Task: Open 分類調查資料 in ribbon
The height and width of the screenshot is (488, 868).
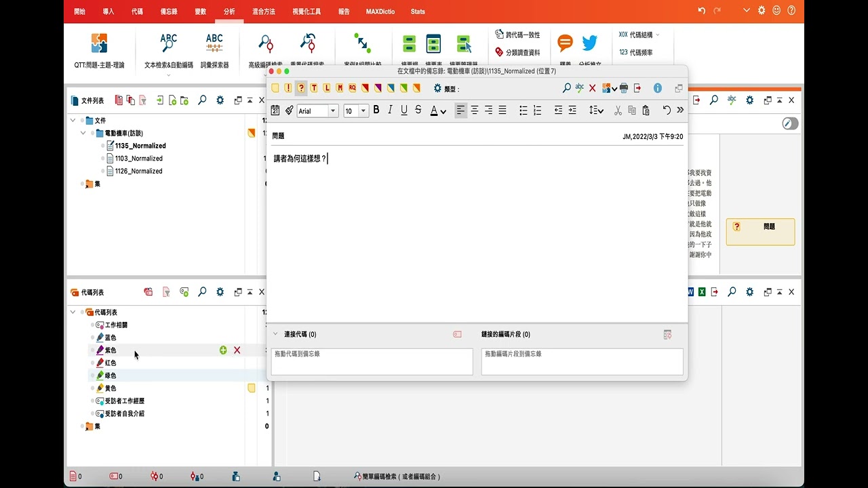Action: pos(518,52)
